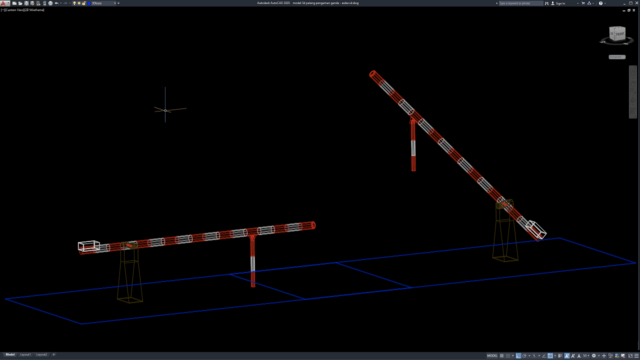This screenshot has width=640, height=360.
Task: Click the Plot printer icon
Action: click(x=51, y=3)
